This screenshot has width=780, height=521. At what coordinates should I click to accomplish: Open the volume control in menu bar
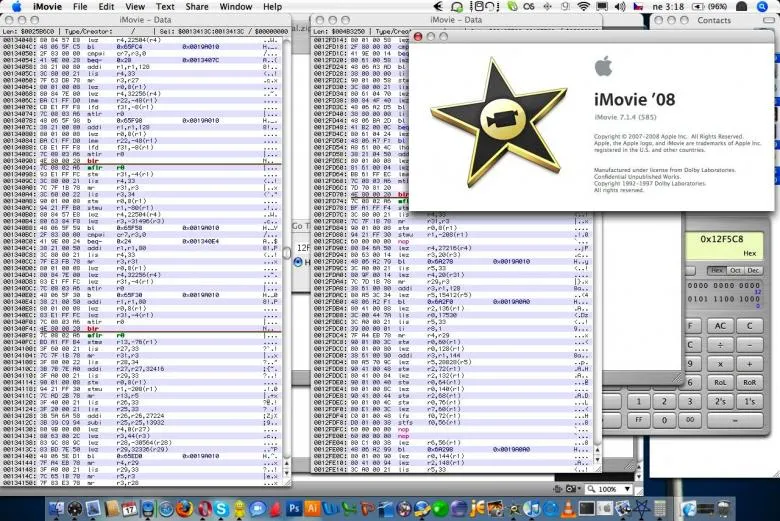(x=620, y=6)
